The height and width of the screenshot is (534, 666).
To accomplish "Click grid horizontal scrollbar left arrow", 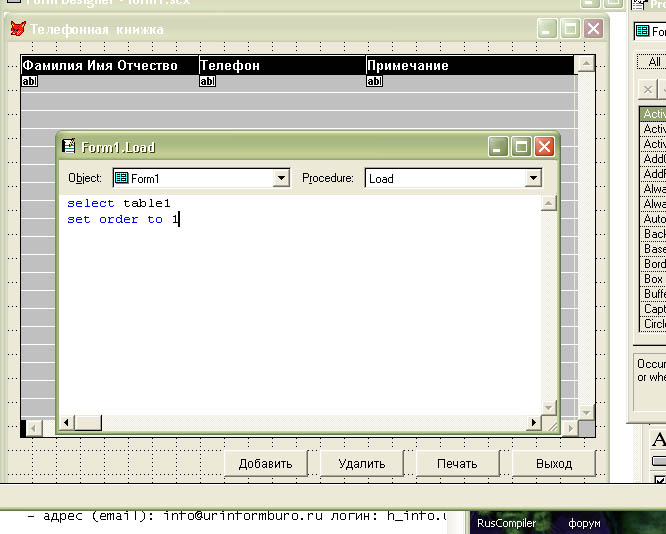I will [34, 428].
